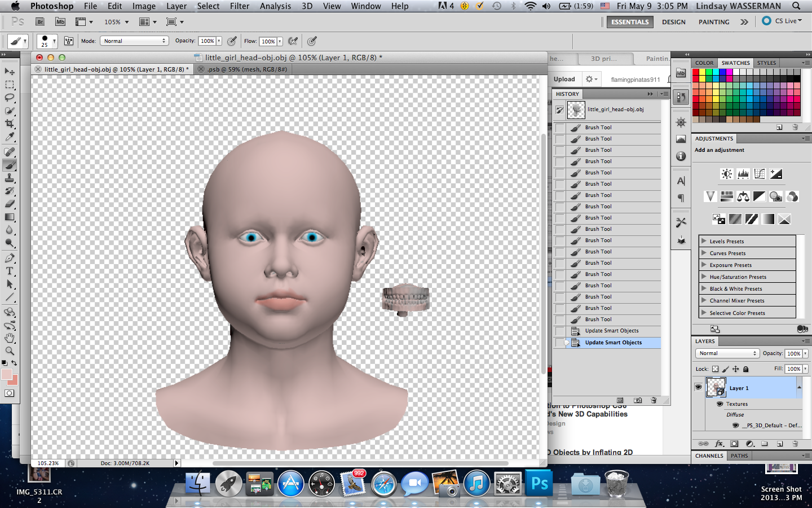Select the History Brush tool

click(10, 191)
